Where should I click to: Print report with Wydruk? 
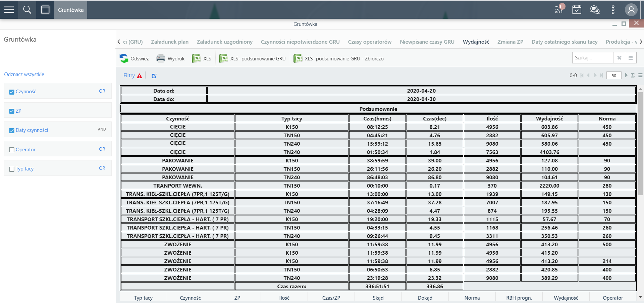170,58
